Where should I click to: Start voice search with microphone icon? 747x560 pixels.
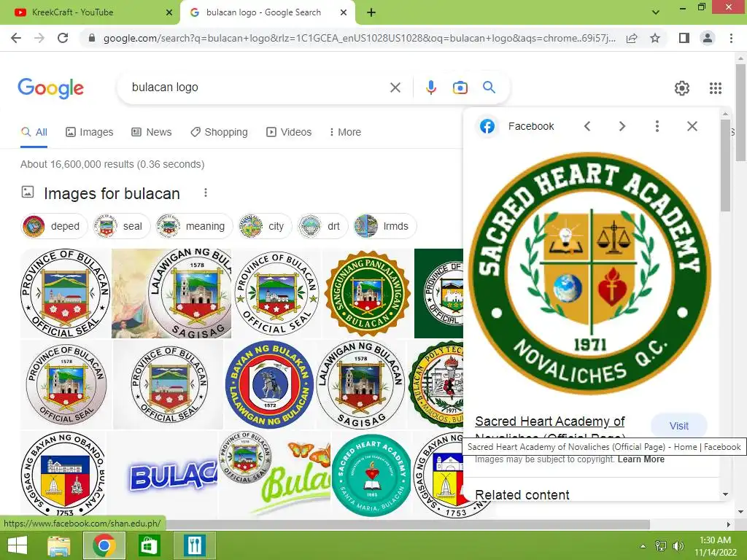tap(430, 87)
